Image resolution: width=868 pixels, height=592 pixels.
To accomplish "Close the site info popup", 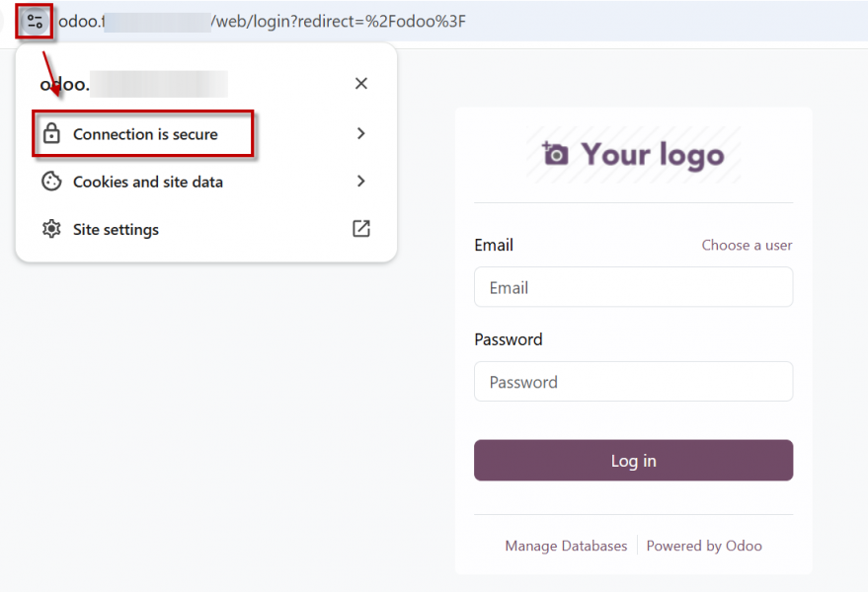I will tap(361, 84).
